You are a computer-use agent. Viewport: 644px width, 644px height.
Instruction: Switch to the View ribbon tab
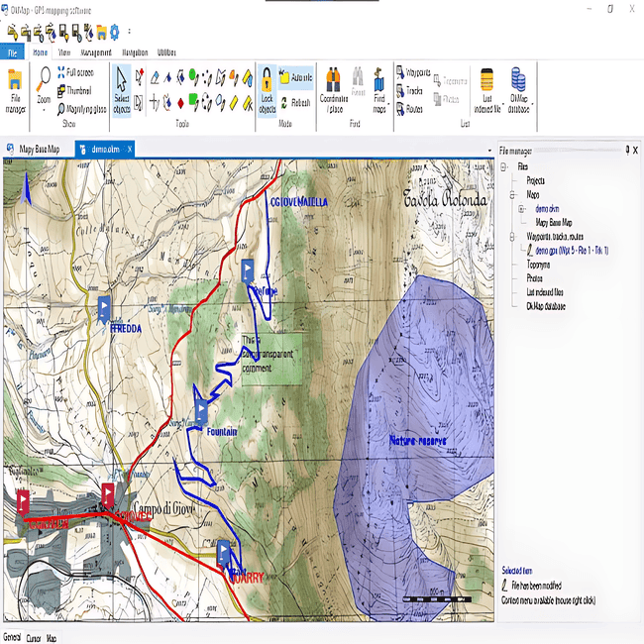click(x=64, y=53)
